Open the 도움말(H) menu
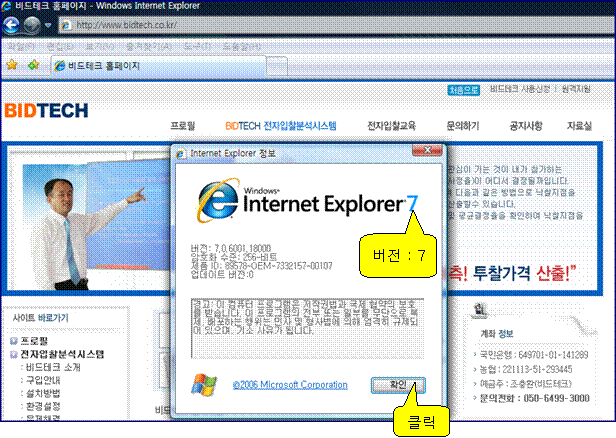 (x=242, y=46)
